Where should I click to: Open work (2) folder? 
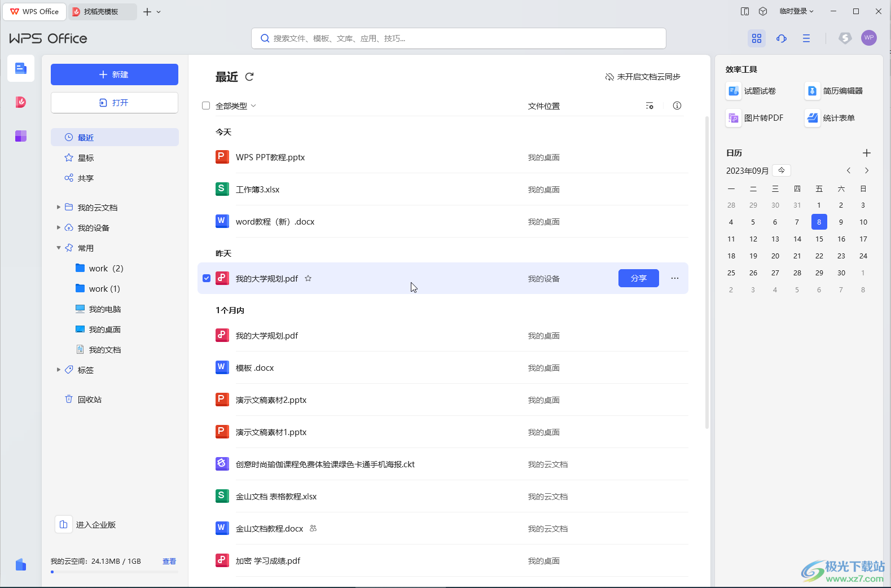pyautogui.click(x=115, y=268)
